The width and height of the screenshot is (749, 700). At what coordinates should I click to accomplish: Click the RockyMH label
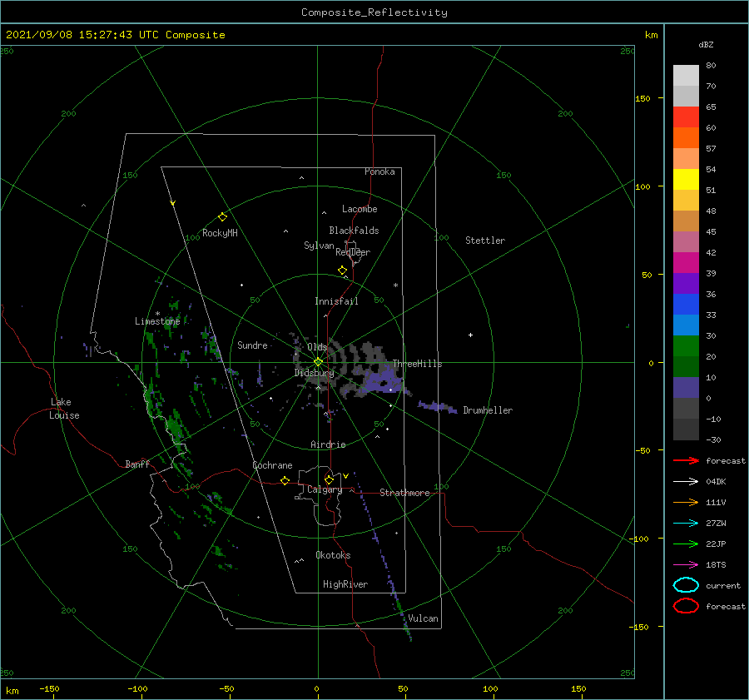pyautogui.click(x=220, y=233)
